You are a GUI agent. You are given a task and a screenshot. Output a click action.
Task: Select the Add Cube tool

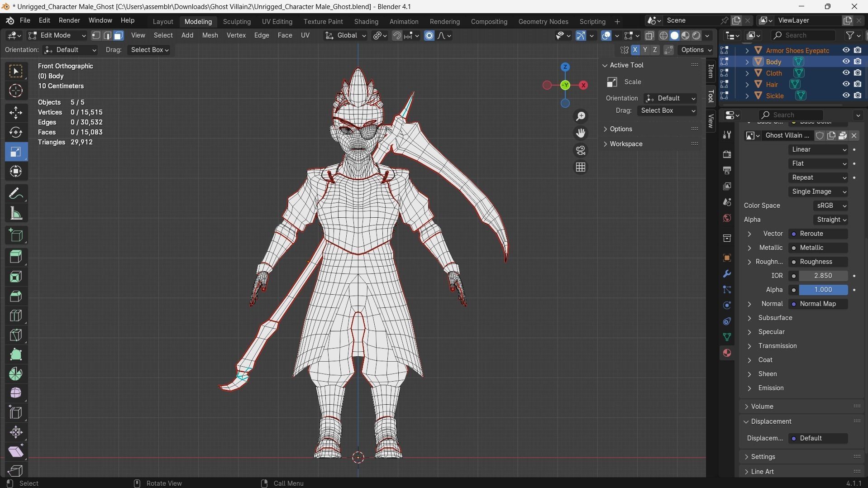pos(16,235)
